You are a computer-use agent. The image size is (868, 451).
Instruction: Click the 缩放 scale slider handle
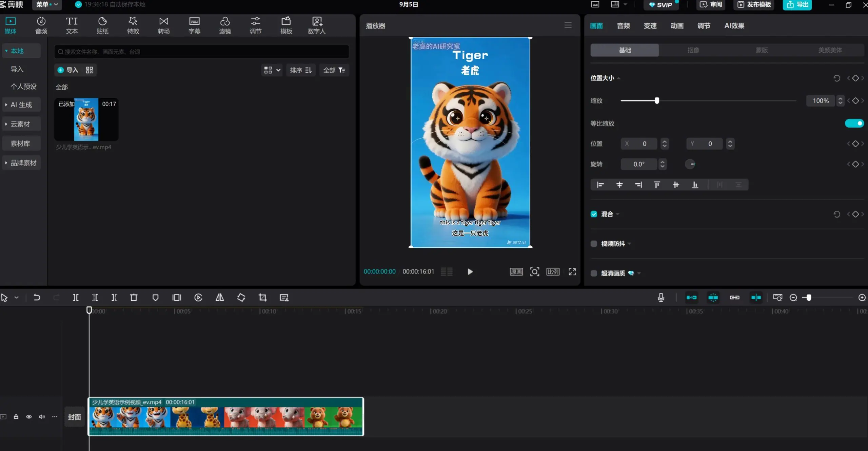tap(657, 100)
